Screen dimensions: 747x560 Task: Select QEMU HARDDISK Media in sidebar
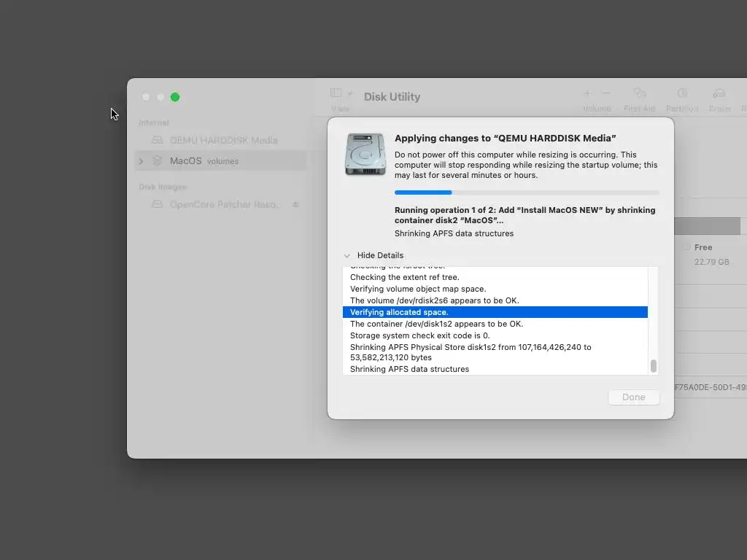click(222, 140)
